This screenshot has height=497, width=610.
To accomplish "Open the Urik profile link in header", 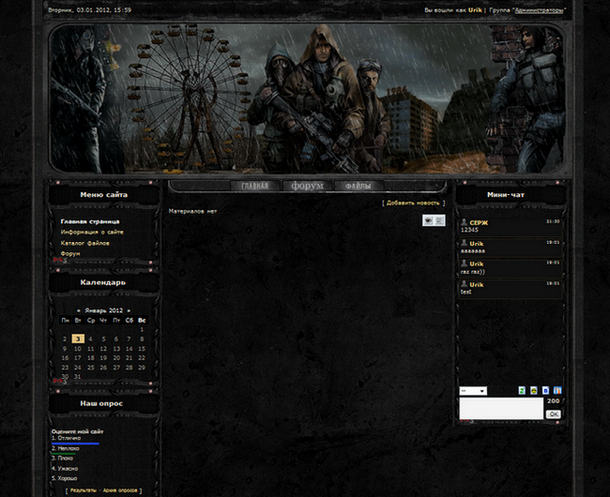I will pyautogui.click(x=475, y=10).
